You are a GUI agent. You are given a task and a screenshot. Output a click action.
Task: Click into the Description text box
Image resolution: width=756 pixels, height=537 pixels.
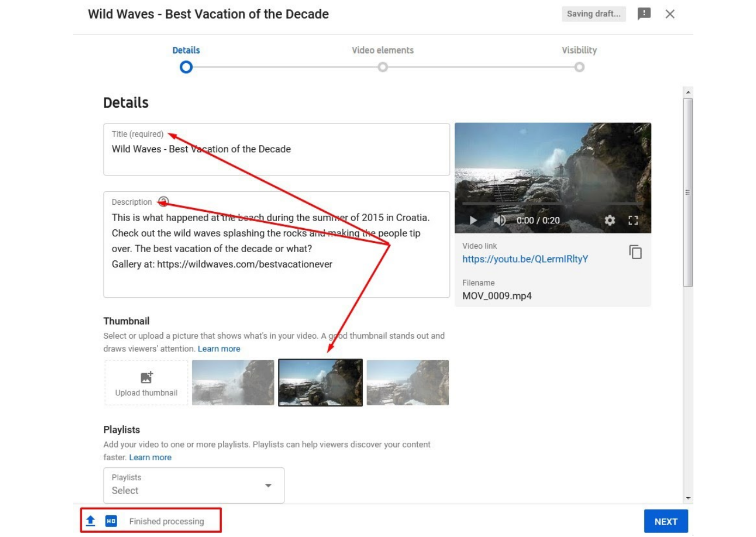[277, 245]
